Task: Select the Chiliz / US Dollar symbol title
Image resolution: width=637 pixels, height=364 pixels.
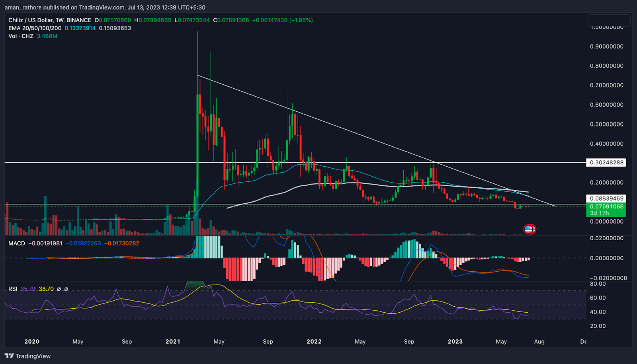Action: coord(50,20)
